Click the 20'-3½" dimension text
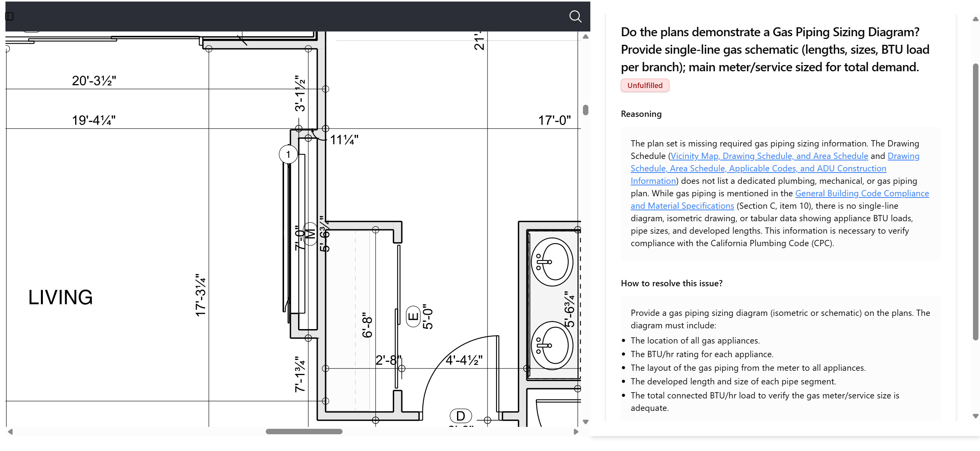The image size is (980, 451). 94,81
